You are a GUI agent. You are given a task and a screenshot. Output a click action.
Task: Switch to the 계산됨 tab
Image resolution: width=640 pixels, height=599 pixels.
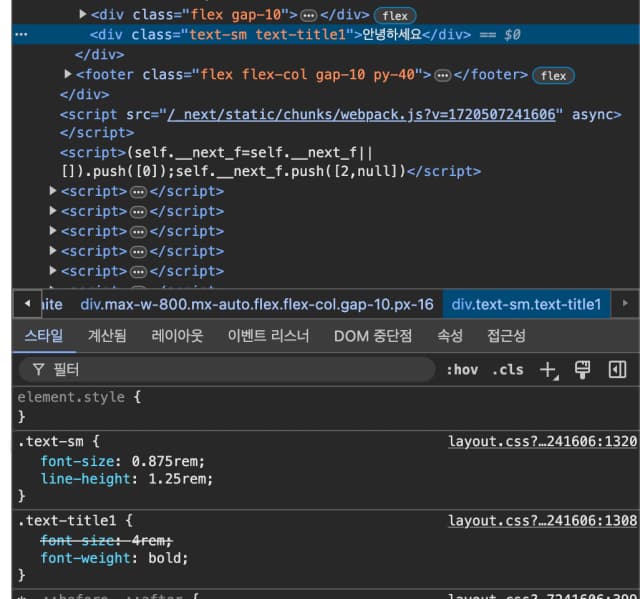(x=107, y=336)
